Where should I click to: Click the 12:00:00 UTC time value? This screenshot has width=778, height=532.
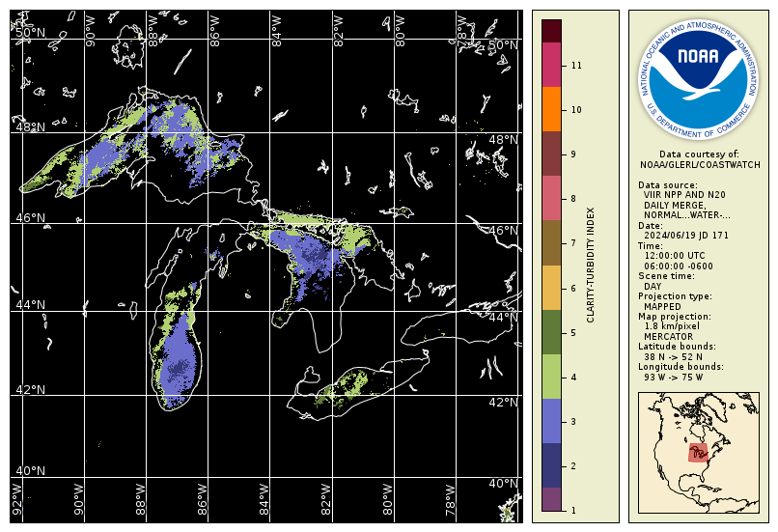point(675,256)
